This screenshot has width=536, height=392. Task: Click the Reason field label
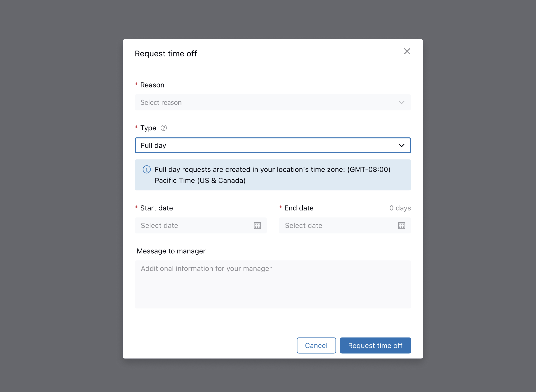pos(152,85)
